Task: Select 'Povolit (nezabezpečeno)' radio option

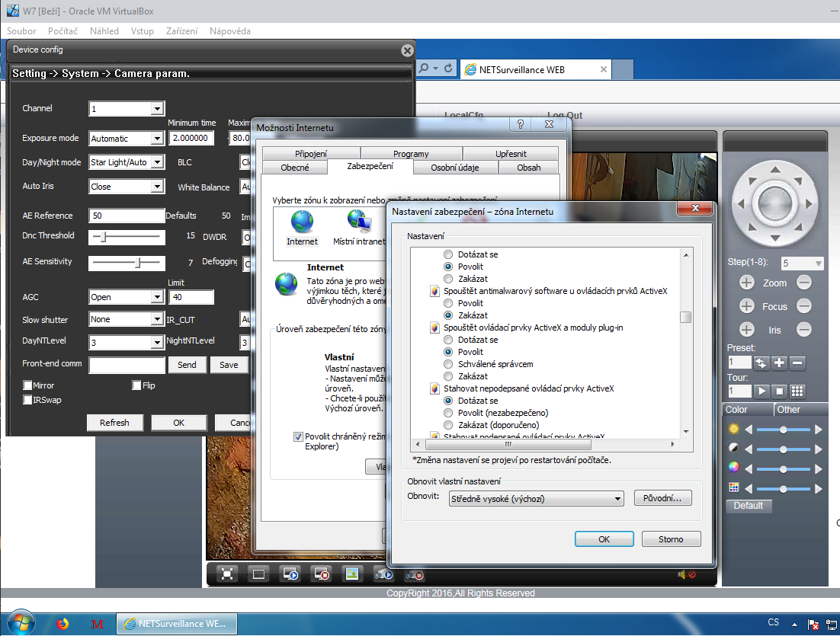Action: tap(448, 413)
